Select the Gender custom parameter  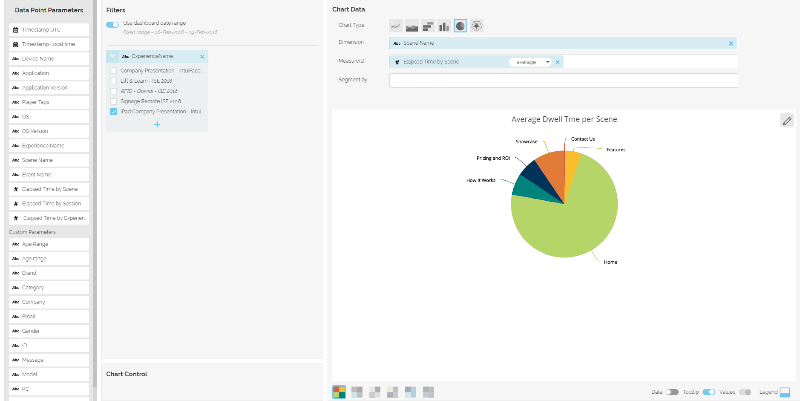(49, 331)
